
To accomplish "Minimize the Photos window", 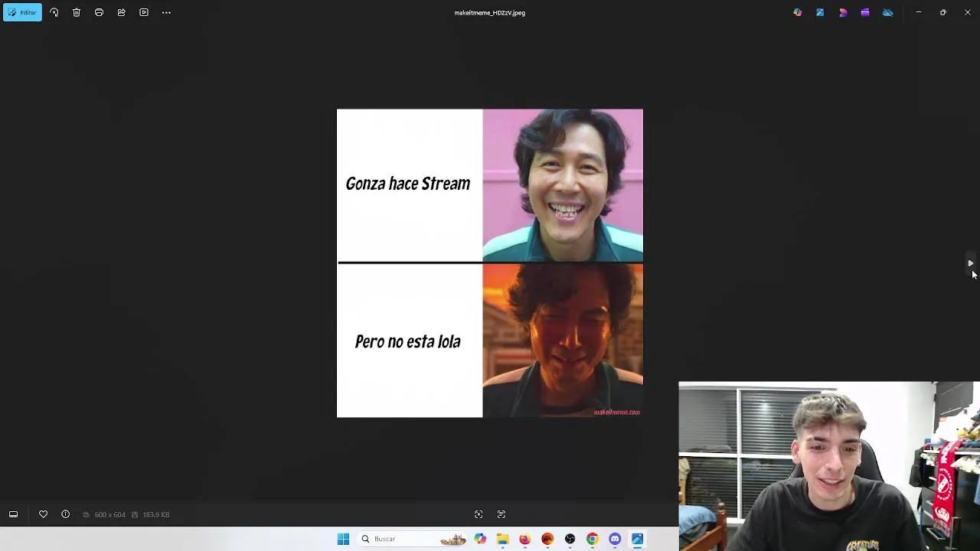I will 919,12.
